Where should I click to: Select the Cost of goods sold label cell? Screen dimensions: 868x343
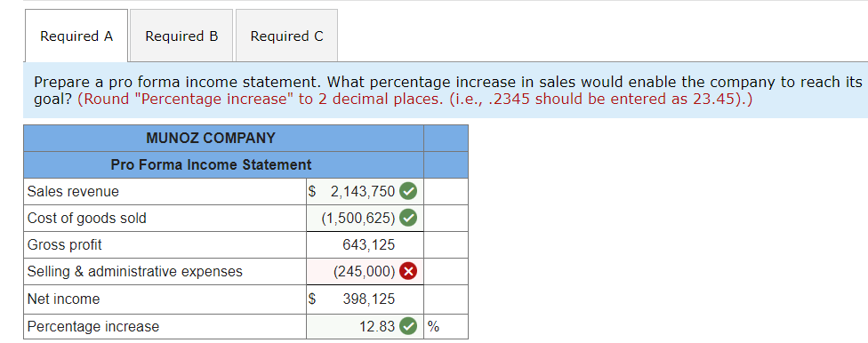point(165,218)
